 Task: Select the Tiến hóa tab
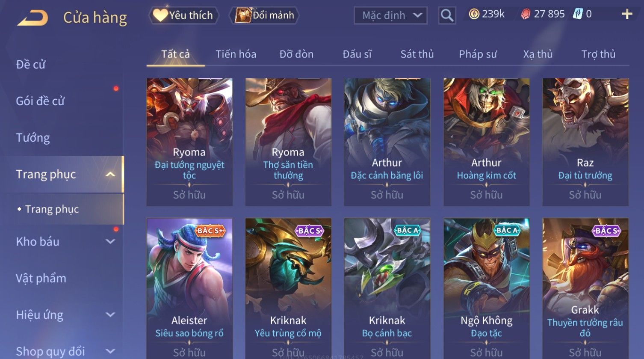coord(236,54)
